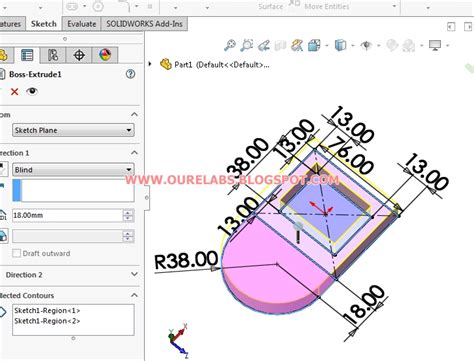Viewport: 474px width, 361px height.
Task: Open the Blind end condition dropdown
Action: 73,170
